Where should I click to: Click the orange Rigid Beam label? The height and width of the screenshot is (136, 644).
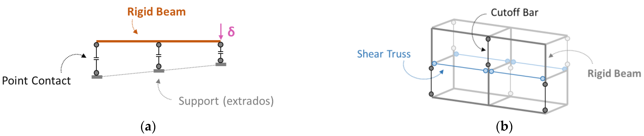coord(156,12)
